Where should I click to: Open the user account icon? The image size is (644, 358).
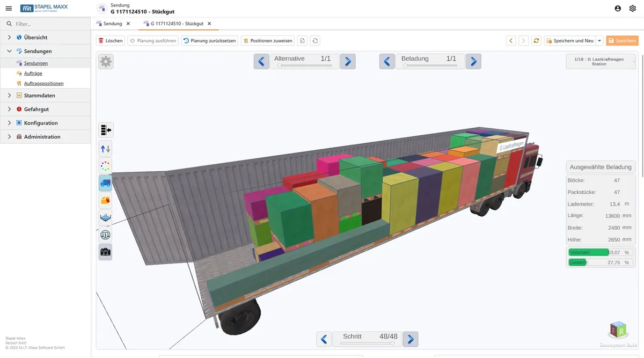coord(618,8)
